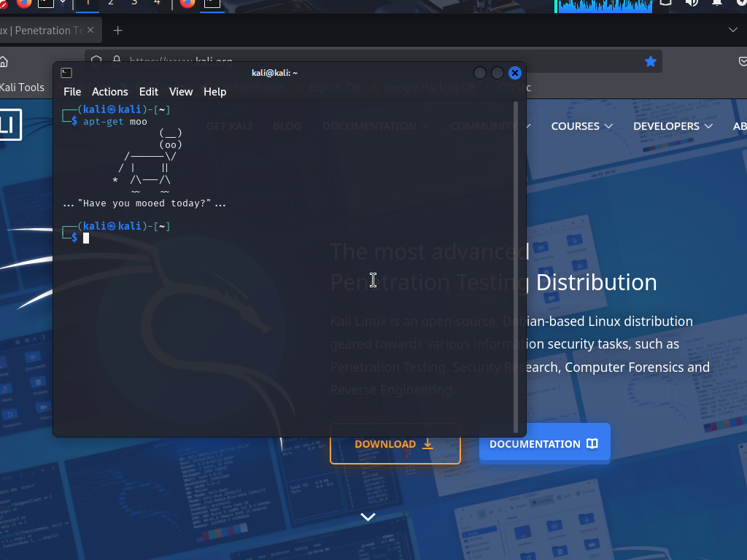This screenshot has width=747, height=560.
Task: Expand the COURSES menu on the Kali website
Action: pyautogui.click(x=581, y=126)
